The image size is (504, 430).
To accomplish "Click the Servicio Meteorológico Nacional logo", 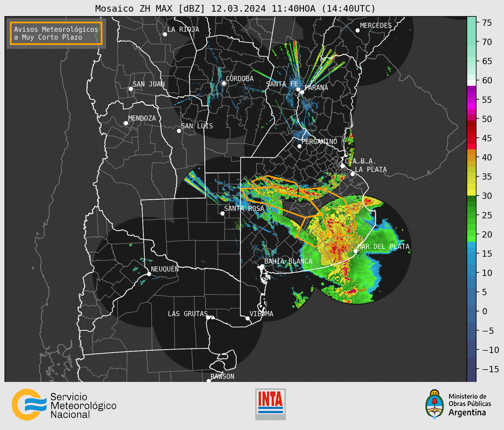I will [x=64, y=405].
